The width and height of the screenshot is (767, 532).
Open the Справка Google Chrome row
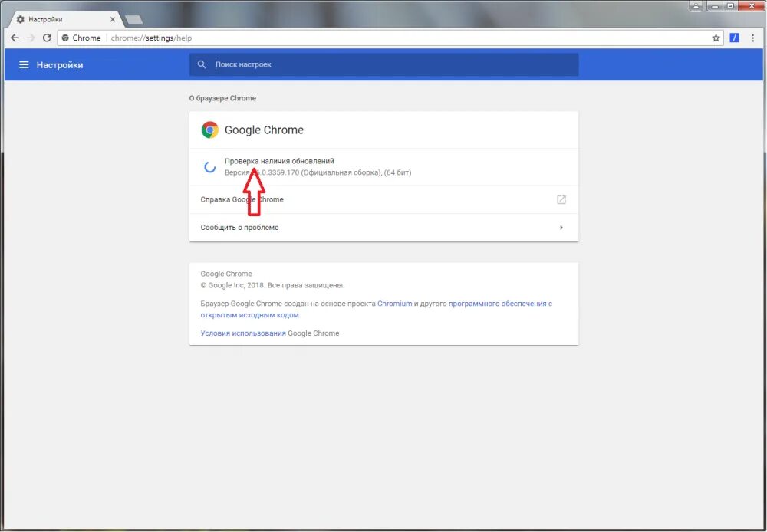(x=384, y=199)
